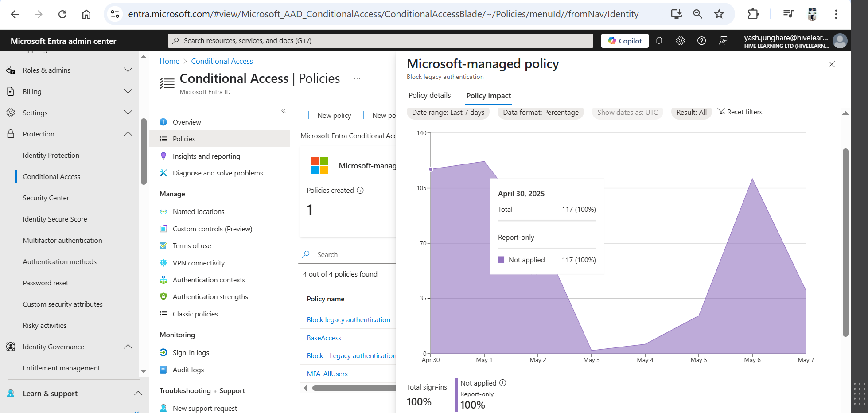Click the top resource search bar
The image size is (868, 413).
pyautogui.click(x=380, y=41)
